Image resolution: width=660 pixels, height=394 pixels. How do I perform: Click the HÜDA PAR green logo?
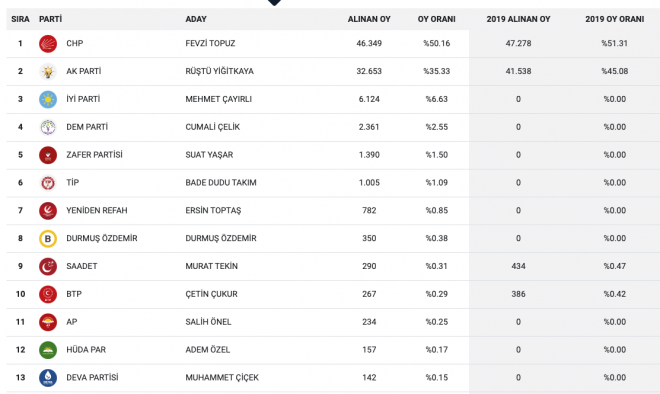[48, 350]
